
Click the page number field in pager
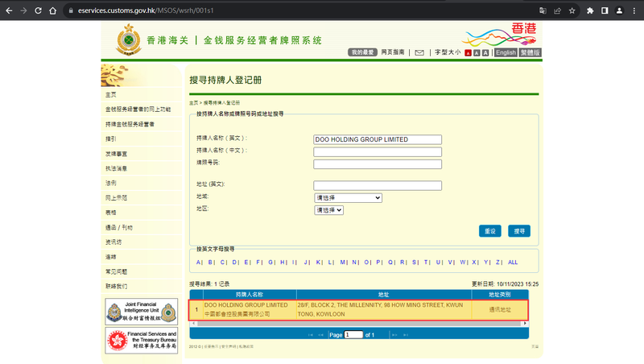coord(353,335)
